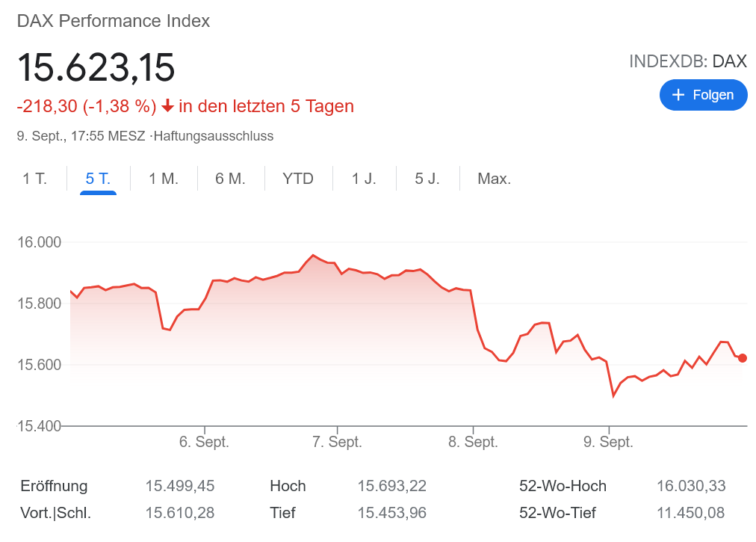Show the Max. chart range
Image resolution: width=756 pixels, height=542 pixels.
(494, 179)
